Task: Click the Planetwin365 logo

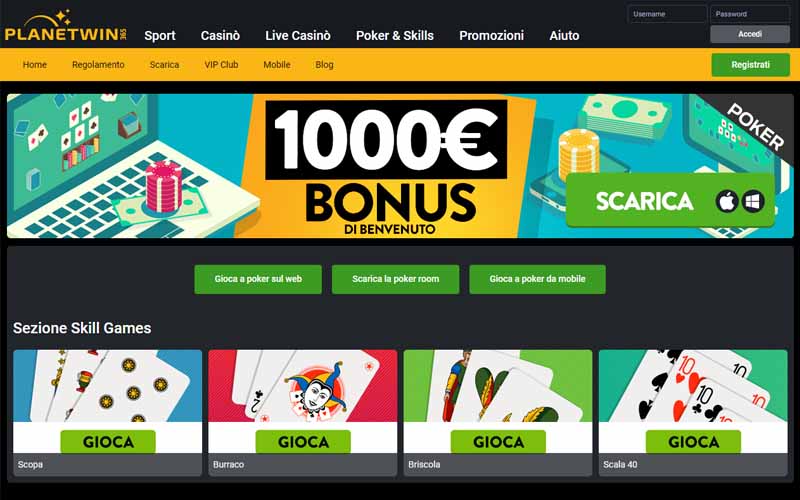Action: 65,27
